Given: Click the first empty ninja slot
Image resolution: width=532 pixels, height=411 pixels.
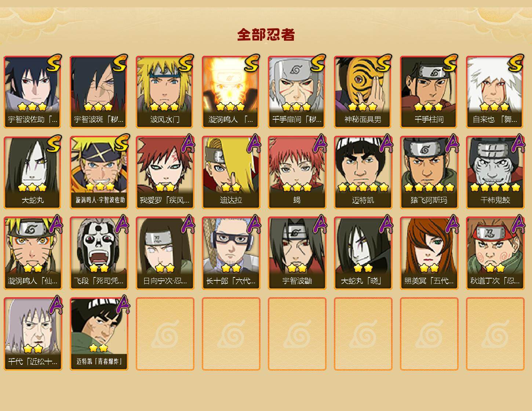Looking at the screenshot, I should (165, 334).
